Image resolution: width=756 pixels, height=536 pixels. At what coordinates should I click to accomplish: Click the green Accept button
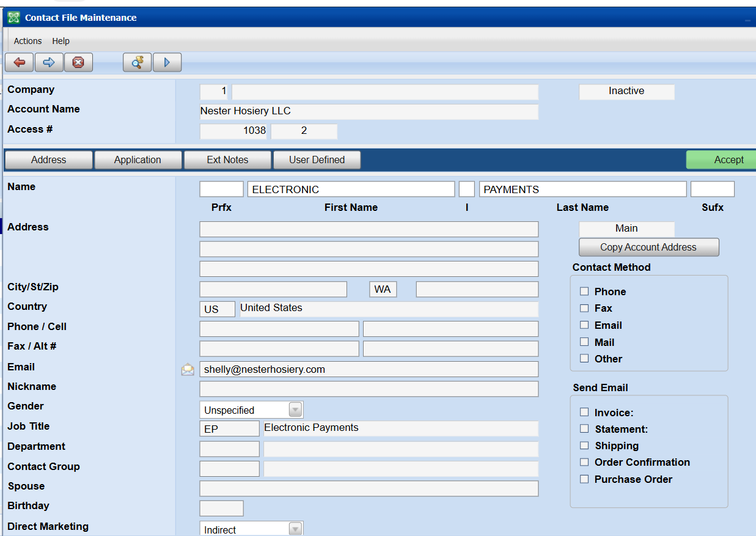pyautogui.click(x=721, y=160)
